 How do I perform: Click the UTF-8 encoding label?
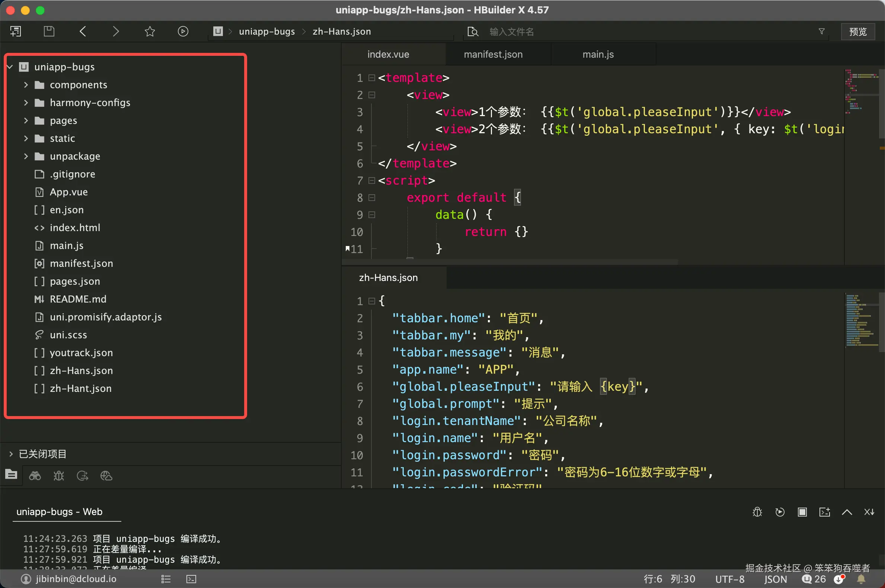[x=729, y=579]
